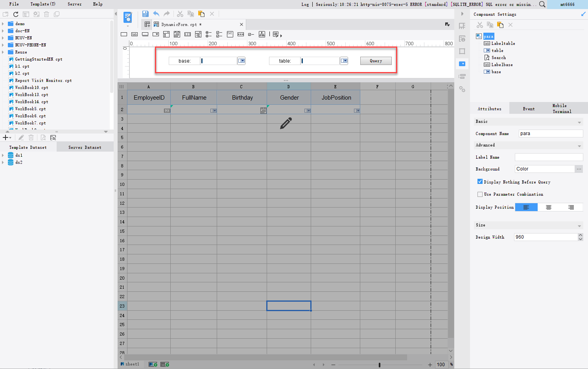Insert a Date picker widget from the toolbar
The height and width of the screenshot is (369, 588).
point(177,34)
